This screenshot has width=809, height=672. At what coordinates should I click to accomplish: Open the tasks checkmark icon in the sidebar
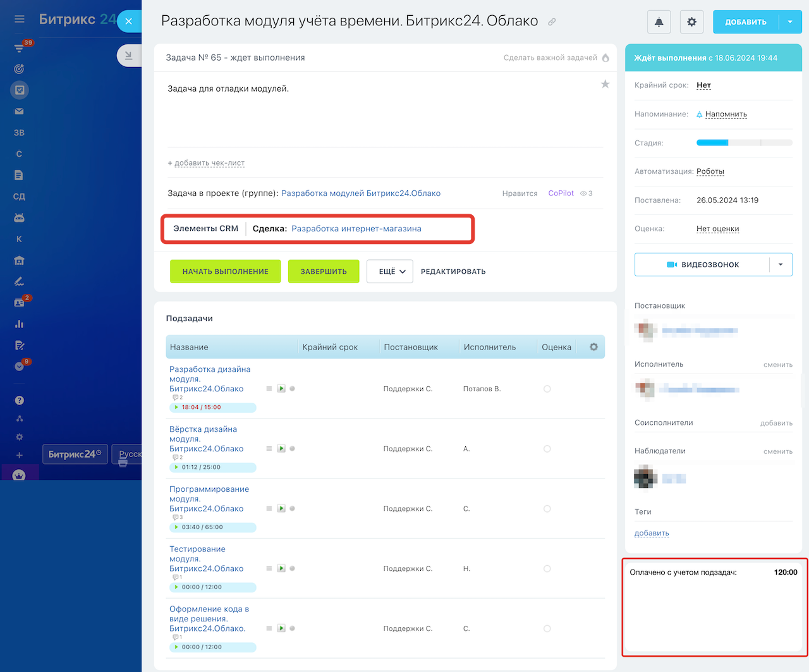[x=20, y=90]
